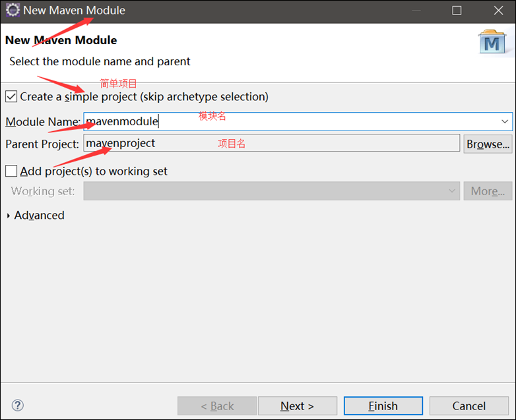Cancel the New Maven Module dialog
This screenshot has height=420, width=516.
(469, 406)
